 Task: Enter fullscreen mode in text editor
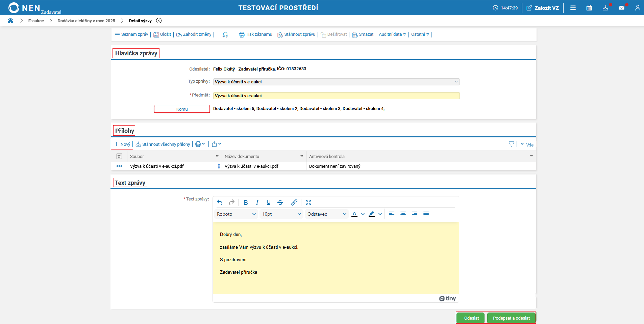[x=308, y=202]
